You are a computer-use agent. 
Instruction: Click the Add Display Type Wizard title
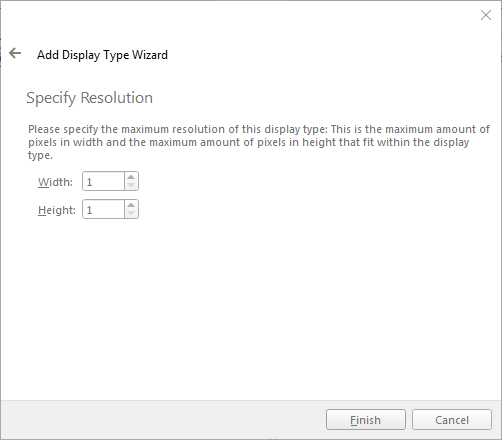(102, 55)
